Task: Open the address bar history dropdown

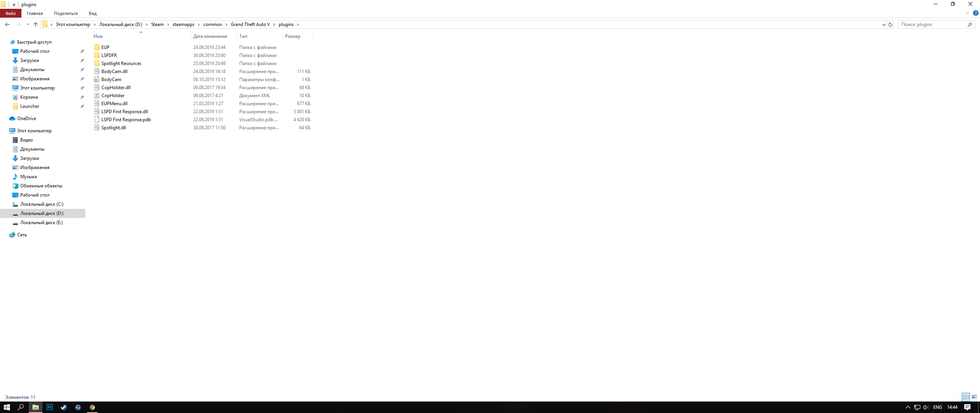Action: pos(884,24)
